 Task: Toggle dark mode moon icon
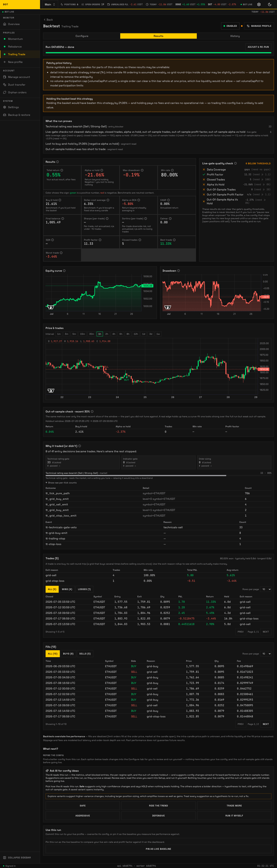click(269, 4)
